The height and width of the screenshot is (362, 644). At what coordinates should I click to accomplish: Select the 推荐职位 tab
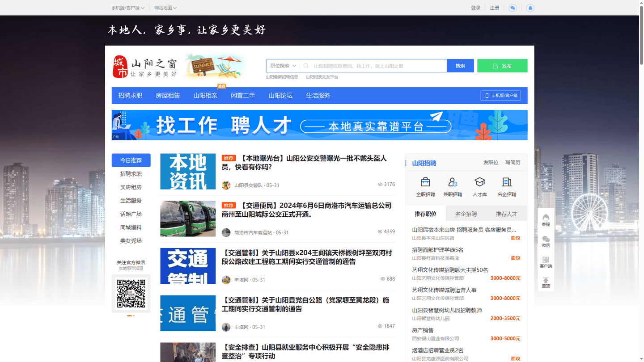pos(425,214)
